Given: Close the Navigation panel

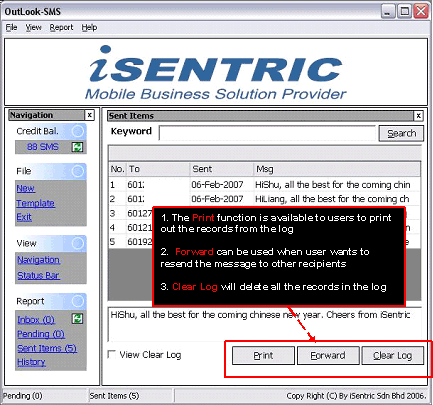Looking at the screenshot, I should 89,115.
